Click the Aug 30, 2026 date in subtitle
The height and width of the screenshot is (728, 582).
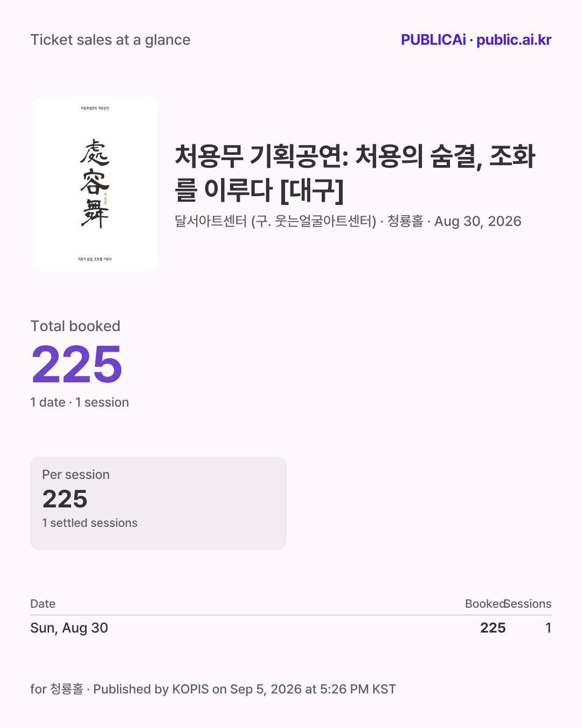[x=478, y=221]
